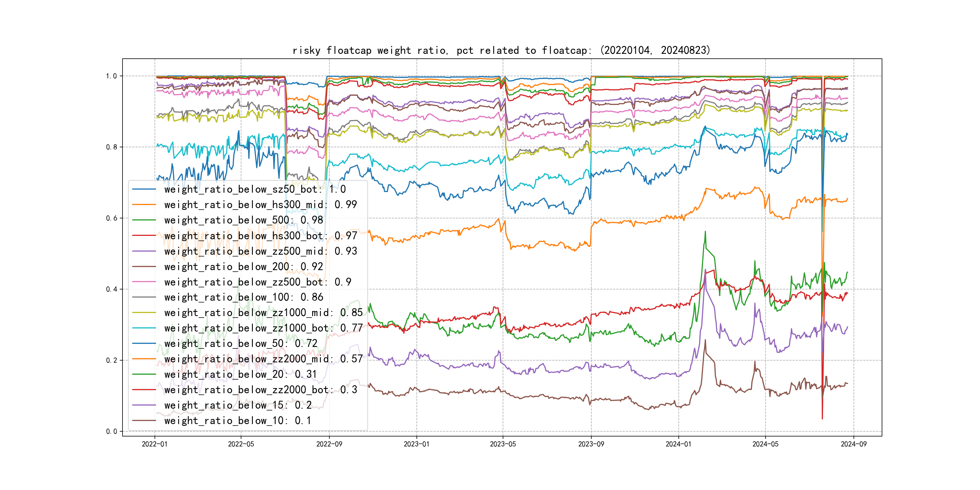Click legend entry weight_ratio_below_20
This screenshot has width=980, height=490.
pyautogui.click(x=240, y=374)
